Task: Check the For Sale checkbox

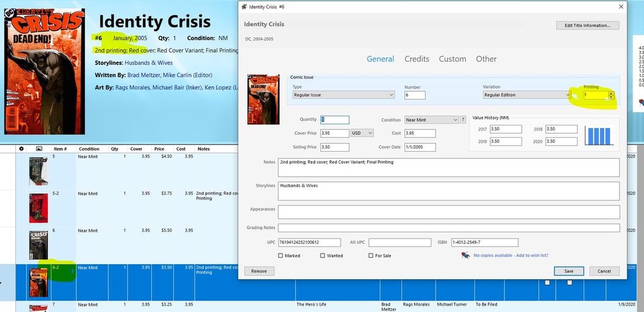Action: (x=371, y=255)
